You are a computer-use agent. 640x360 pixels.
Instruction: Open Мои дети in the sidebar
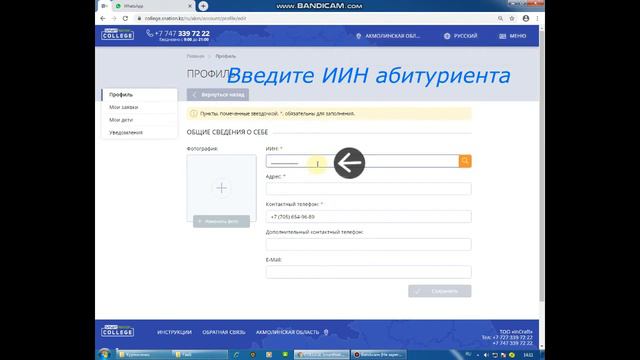139,120
